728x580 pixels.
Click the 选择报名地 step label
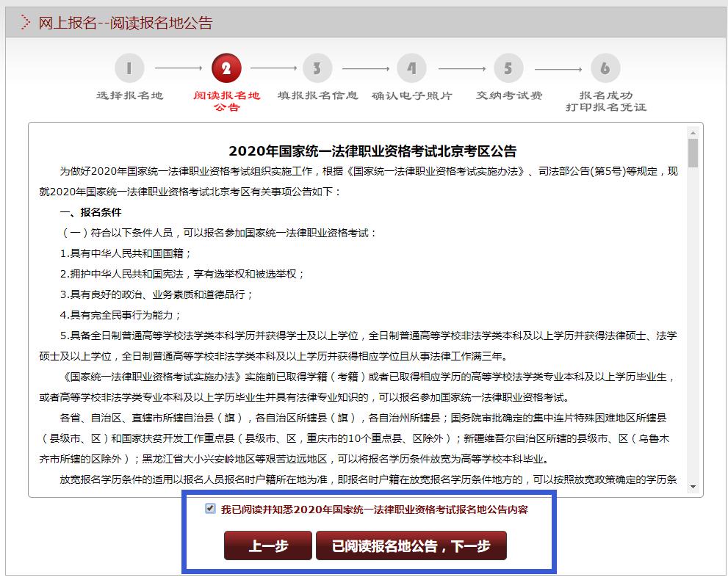click(x=129, y=97)
